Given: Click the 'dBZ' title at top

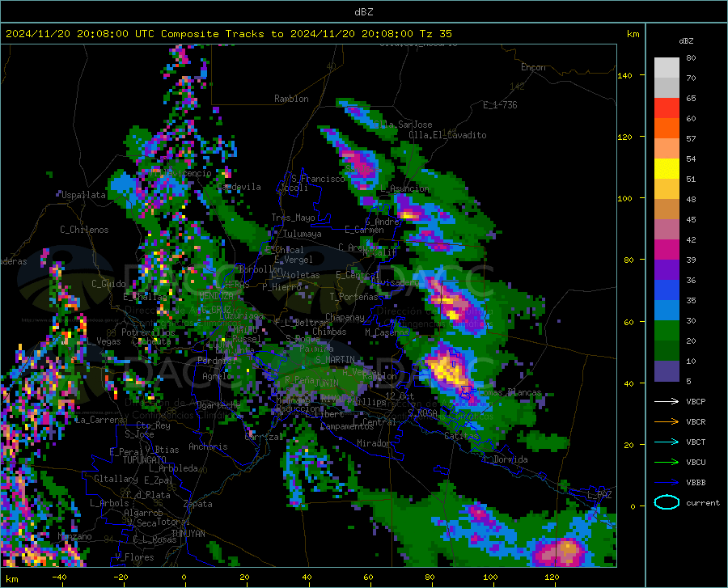Looking at the screenshot, I should coord(363,12).
